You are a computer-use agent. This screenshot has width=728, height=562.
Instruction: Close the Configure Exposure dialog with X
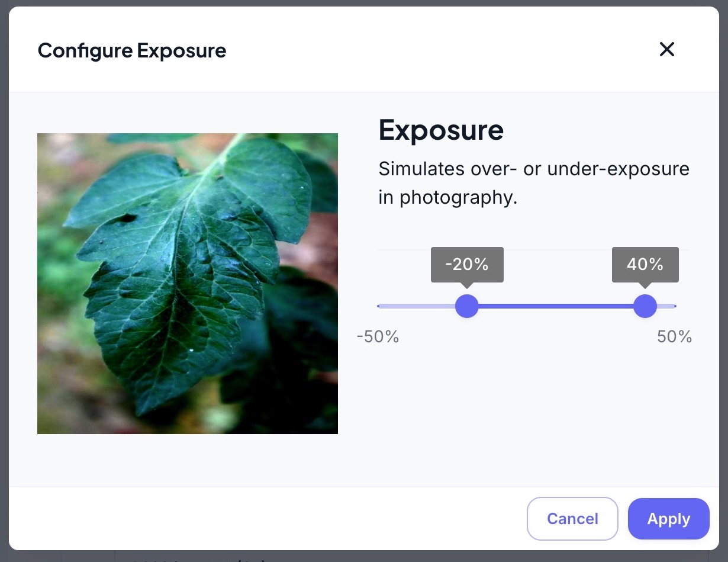(x=667, y=50)
